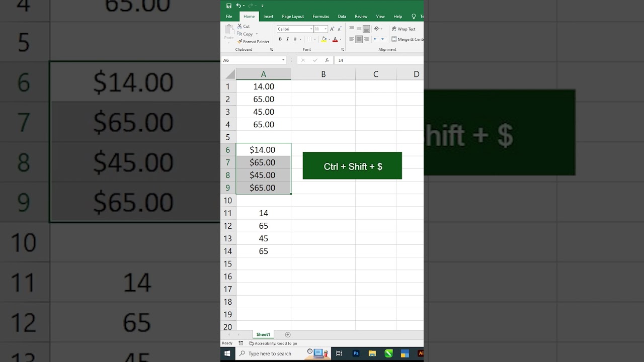Click the Paste clipboard icon

click(x=229, y=30)
